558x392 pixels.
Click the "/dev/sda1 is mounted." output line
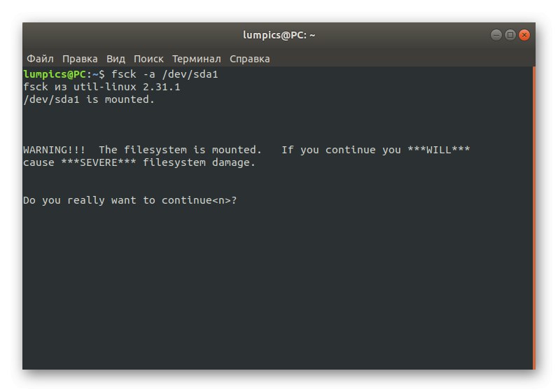click(x=89, y=99)
